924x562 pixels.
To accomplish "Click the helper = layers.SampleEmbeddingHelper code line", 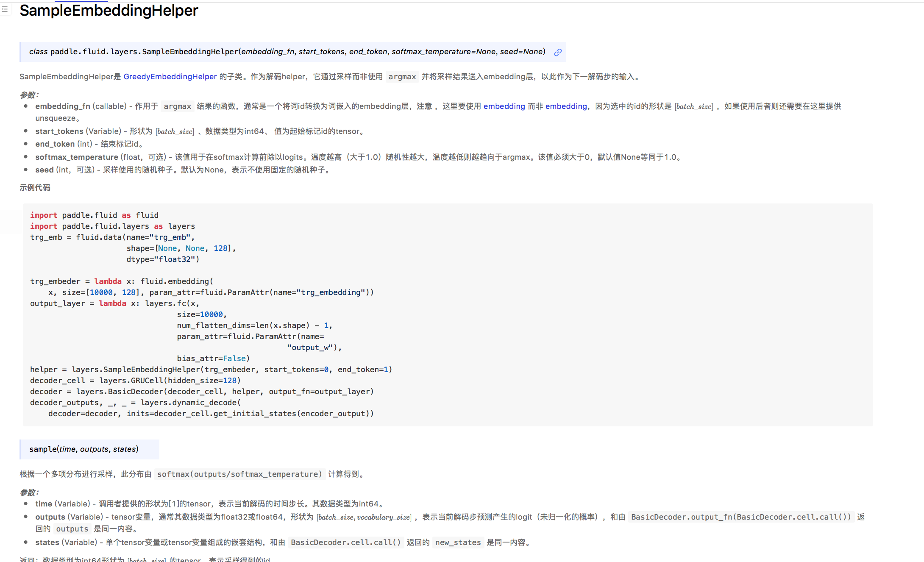I will tap(211, 370).
